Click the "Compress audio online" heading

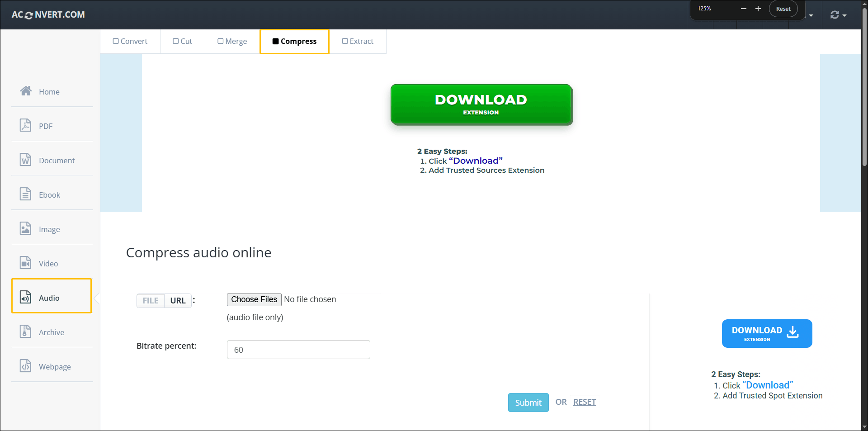coord(198,252)
